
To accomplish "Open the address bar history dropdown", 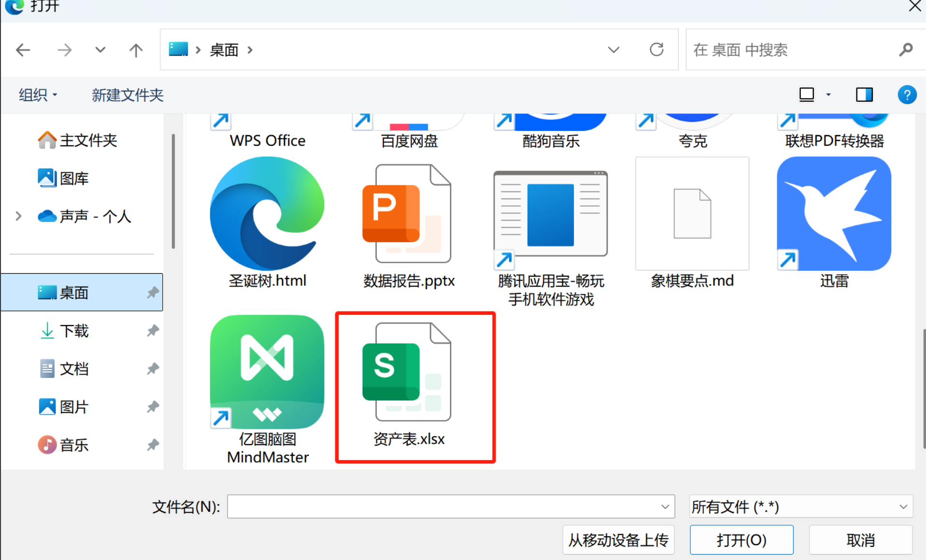I will pyautogui.click(x=613, y=50).
